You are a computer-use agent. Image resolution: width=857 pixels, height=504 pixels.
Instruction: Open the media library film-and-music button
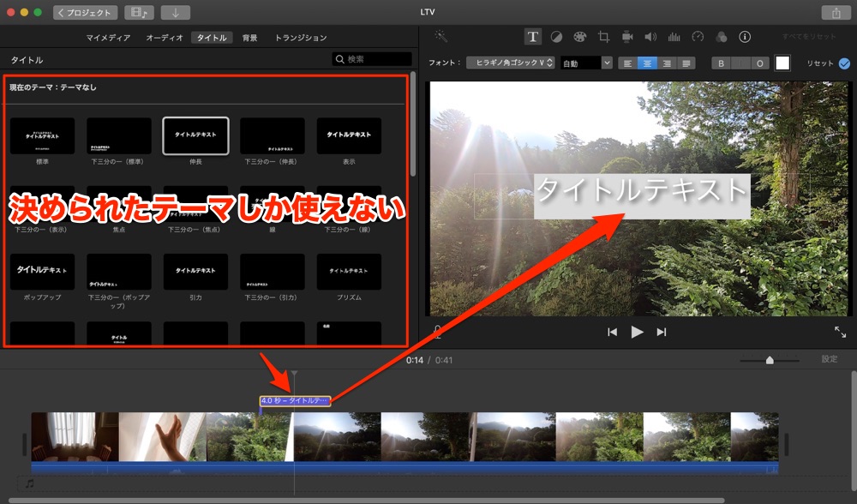tap(139, 13)
